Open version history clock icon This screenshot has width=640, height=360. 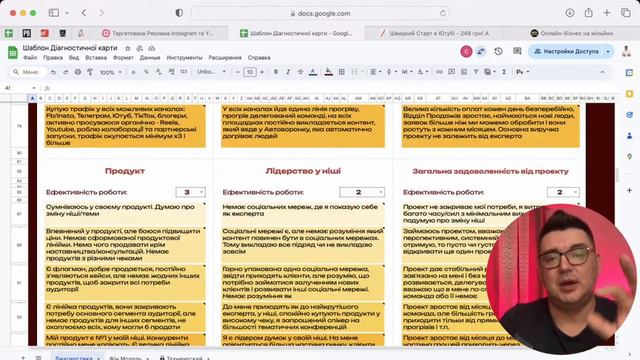498,51
